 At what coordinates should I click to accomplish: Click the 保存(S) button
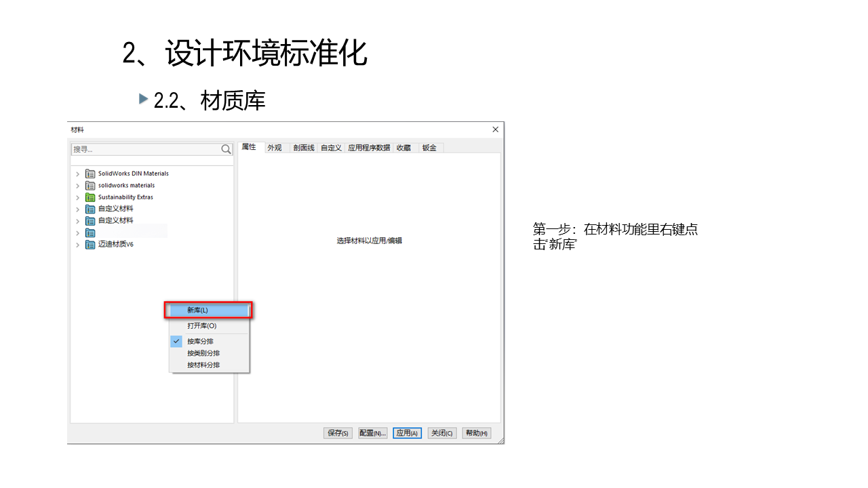tap(338, 433)
